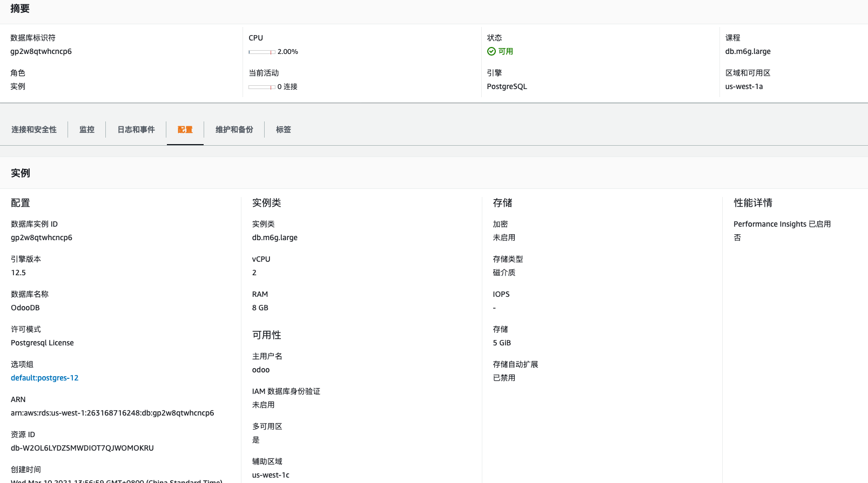
Task: Switch to the 监控 tab
Action: [87, 130]
